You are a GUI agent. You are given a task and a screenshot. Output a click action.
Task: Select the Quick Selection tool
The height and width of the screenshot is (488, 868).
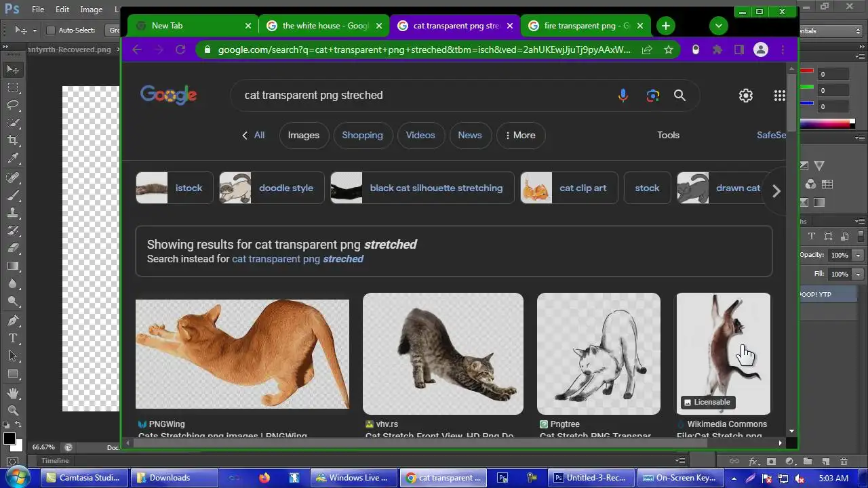point(13,123)
